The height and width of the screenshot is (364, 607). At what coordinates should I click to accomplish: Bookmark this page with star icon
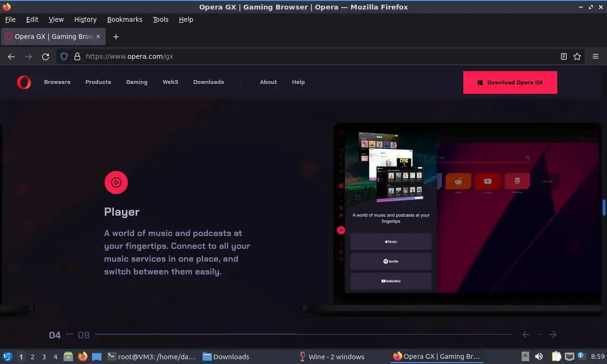(577, 56)
